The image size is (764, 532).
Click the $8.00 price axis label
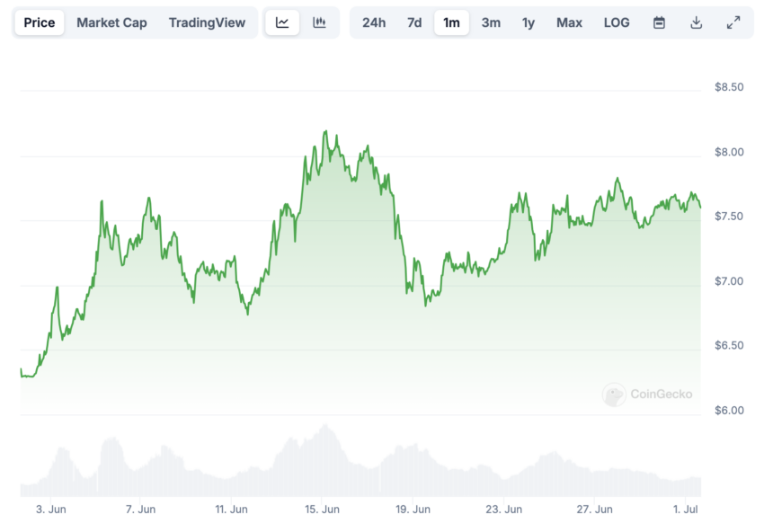click(x=729, y=152)
